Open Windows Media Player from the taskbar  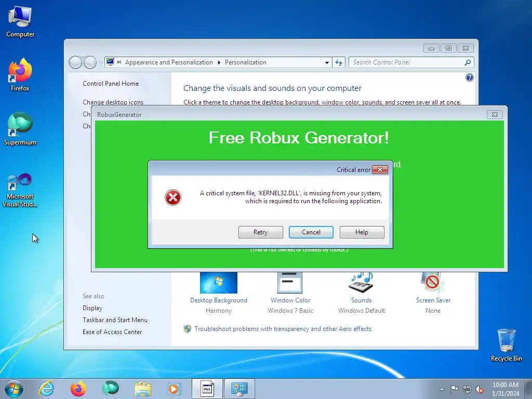175,389
